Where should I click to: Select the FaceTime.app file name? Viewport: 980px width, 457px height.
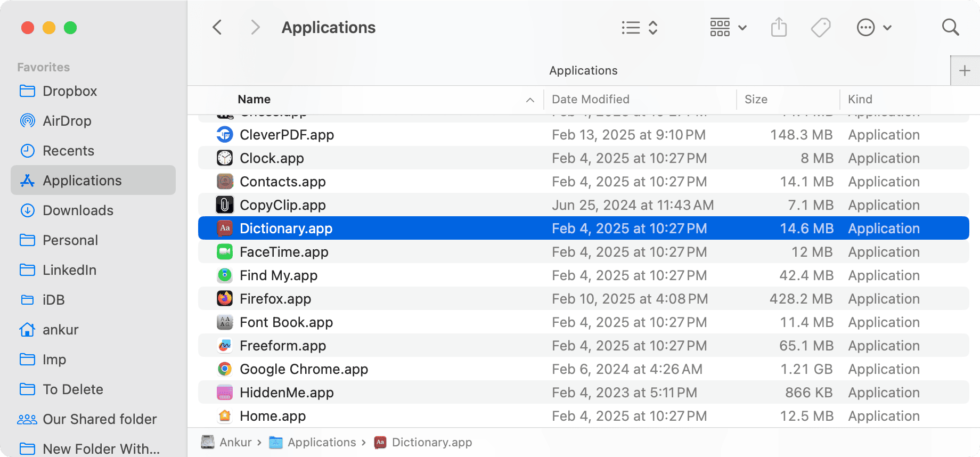click(284, 252)
